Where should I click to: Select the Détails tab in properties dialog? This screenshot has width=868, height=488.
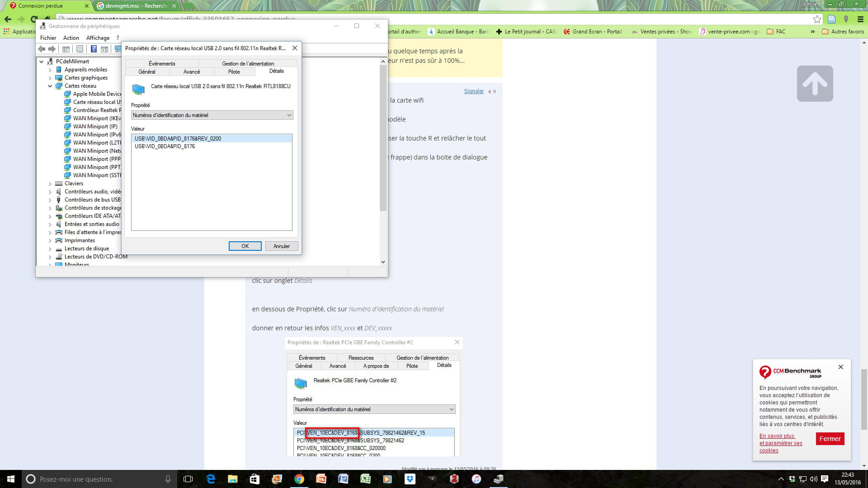coord(277,71)
